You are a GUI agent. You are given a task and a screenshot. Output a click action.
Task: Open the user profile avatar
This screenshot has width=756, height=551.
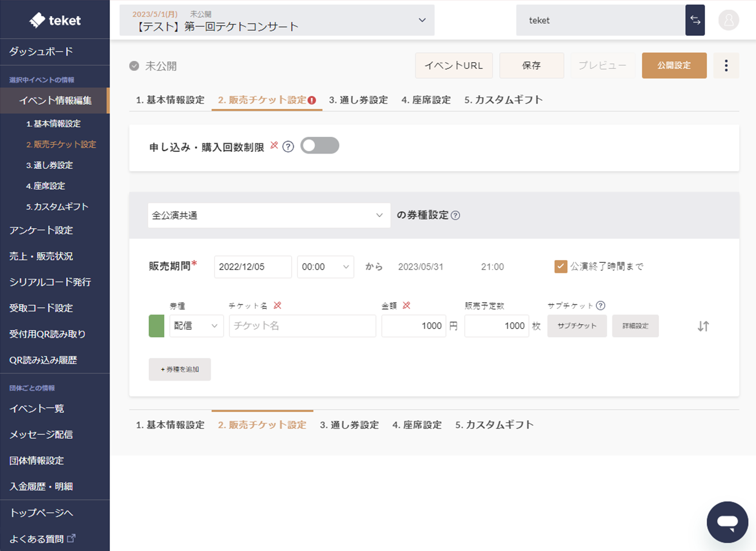(x=729, y=20)
